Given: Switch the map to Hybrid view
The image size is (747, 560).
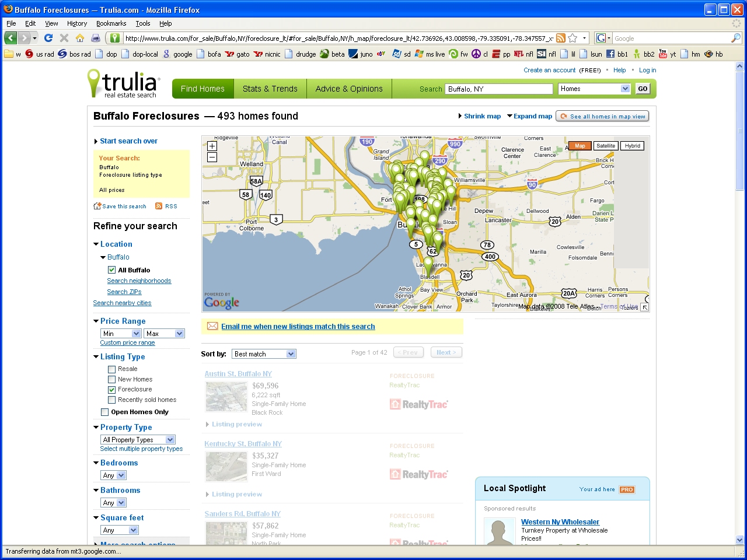Looking at the screenshot, I should pyautogui.click(x=633, y=146).
